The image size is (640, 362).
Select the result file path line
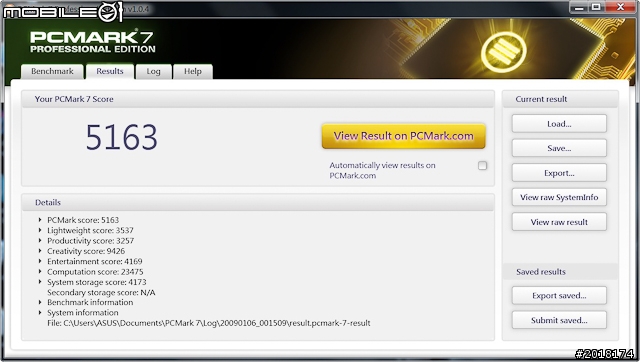pos(209,323)
